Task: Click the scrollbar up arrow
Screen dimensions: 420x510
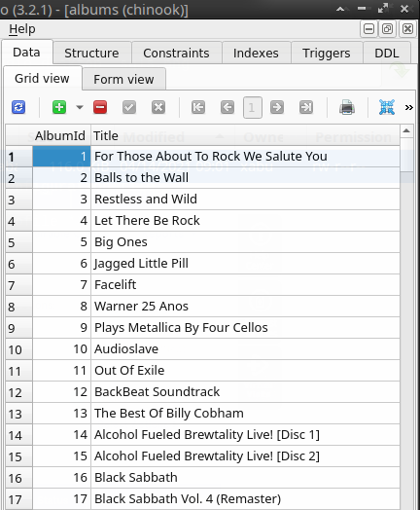Action: (406, 131)
